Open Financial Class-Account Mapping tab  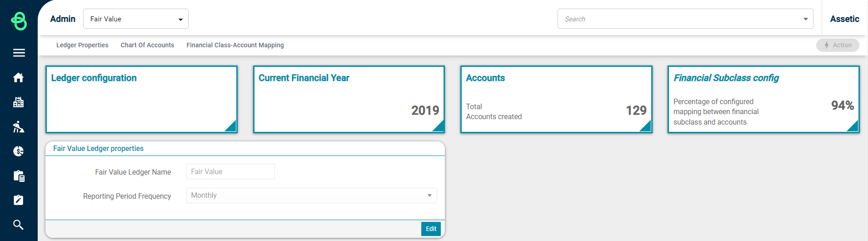(x=235, y=45)
